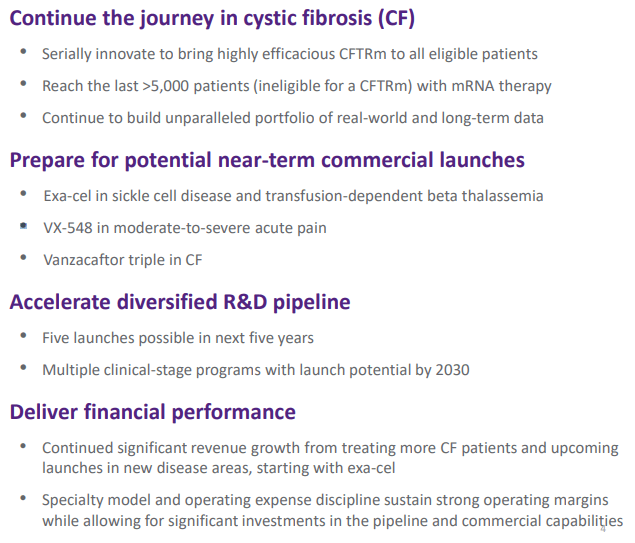The image size is (635, 543).
Task: Click the bullet marker before 'Serially innovate'
Action: 23,54
